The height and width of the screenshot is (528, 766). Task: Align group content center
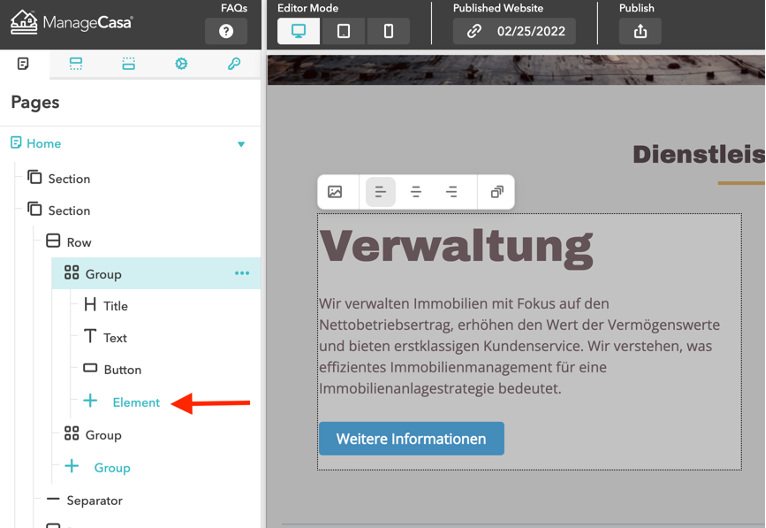point(416,192)
